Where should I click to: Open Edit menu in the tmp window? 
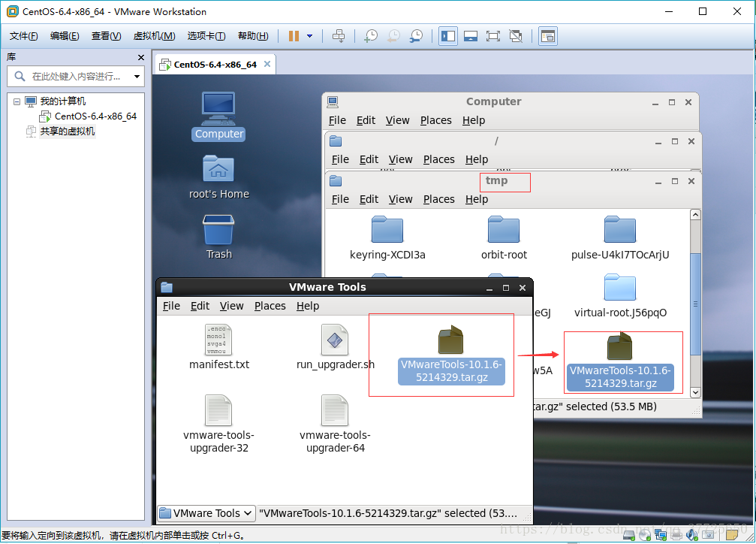[369, 199]
